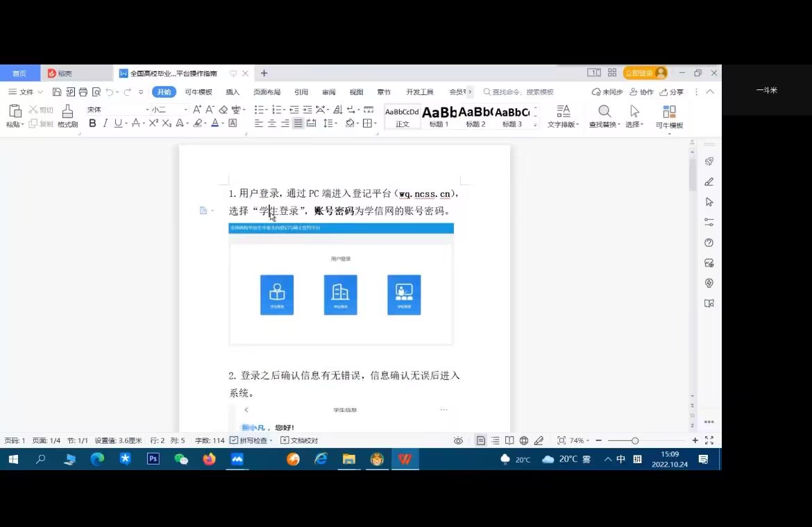The height and width of the screenshot is (527, 812).
Task: Open the font name dropdown (宋体)
Action: pos(117,110)
